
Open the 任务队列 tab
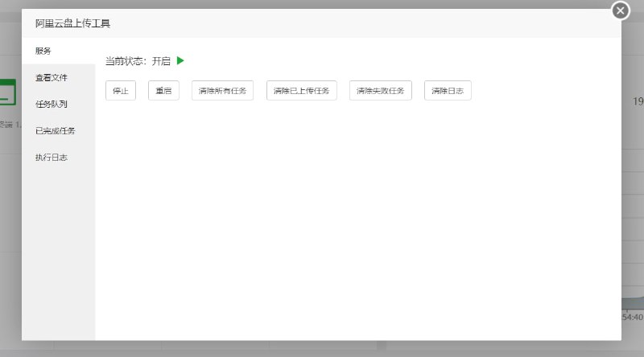pos(59,105)
